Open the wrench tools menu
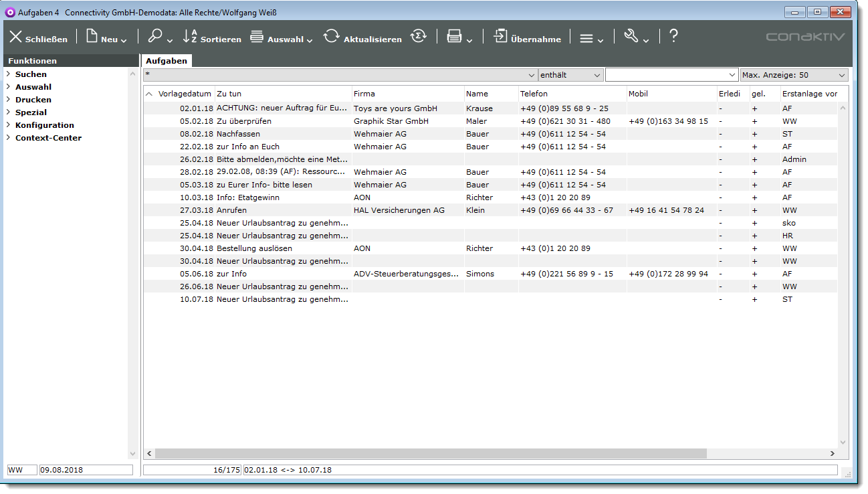The width and height of the screenshot is (868, 494). [631, 37]
